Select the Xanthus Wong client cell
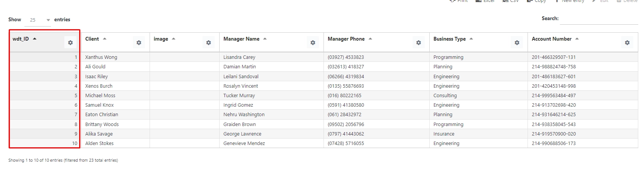644x175 pixels. pos(101,57)
